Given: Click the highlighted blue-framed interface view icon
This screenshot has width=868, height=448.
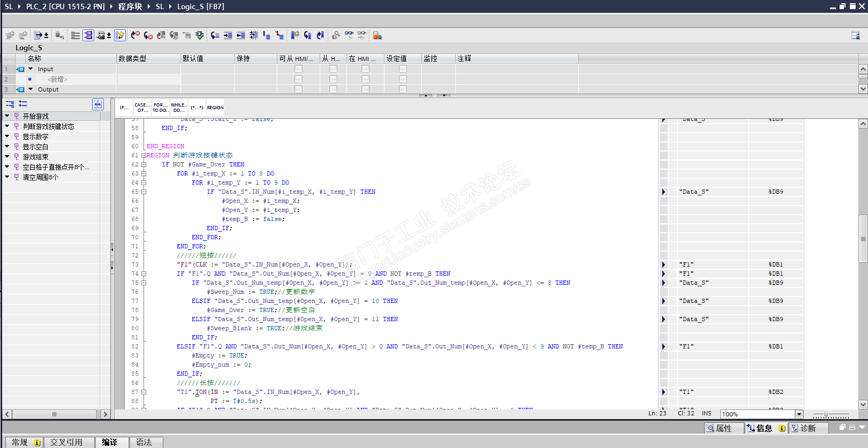Looking at the screenshot, I should pos(88,35).
